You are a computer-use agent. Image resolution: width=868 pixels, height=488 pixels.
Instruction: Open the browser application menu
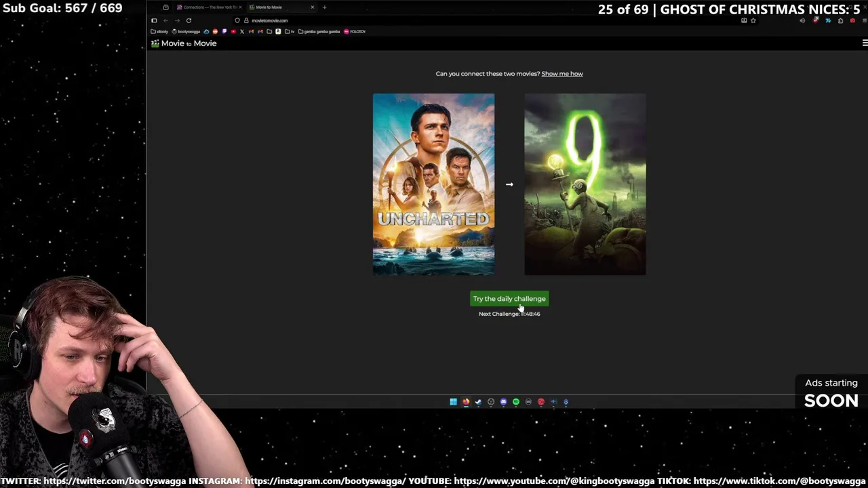[x=865, y=20]
